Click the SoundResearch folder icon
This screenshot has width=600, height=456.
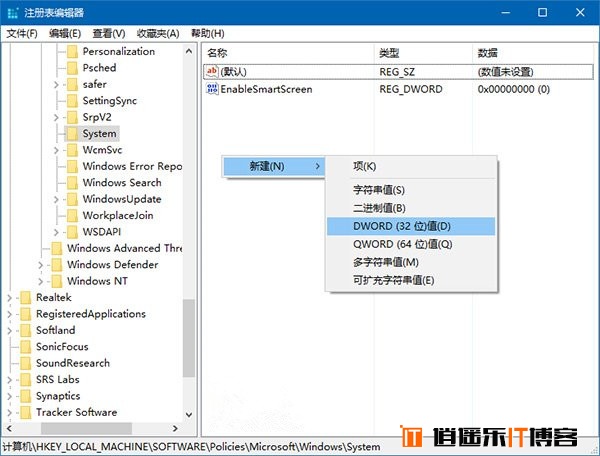click(x=26, y=363)
